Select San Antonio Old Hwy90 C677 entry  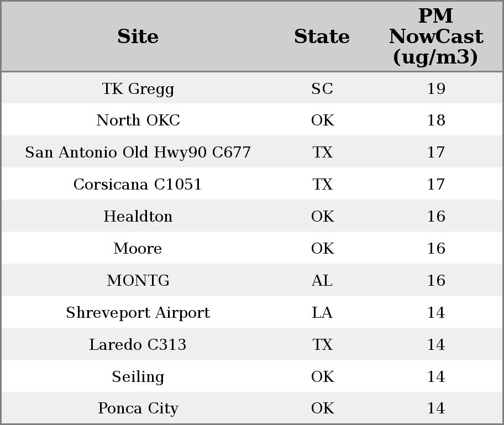138,153
